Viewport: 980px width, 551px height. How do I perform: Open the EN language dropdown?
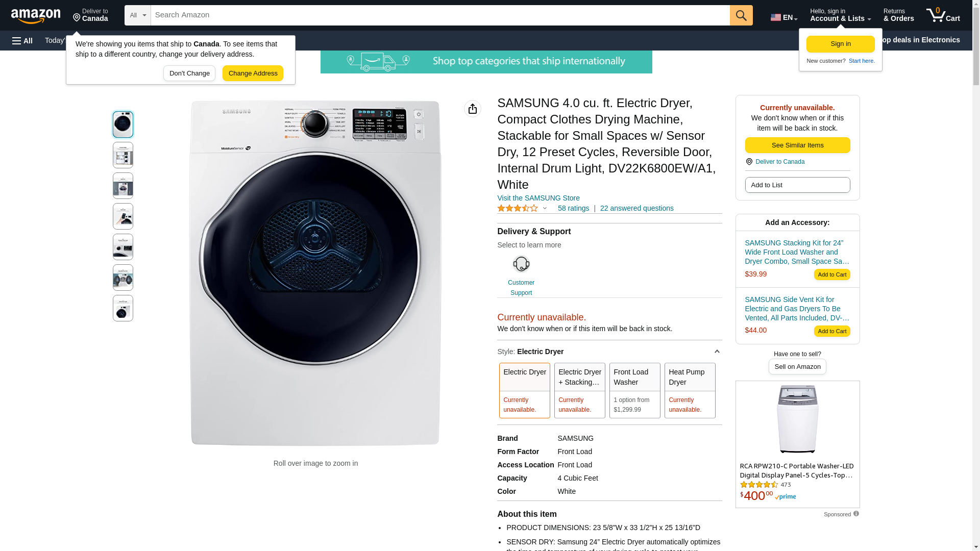point(783,17)
